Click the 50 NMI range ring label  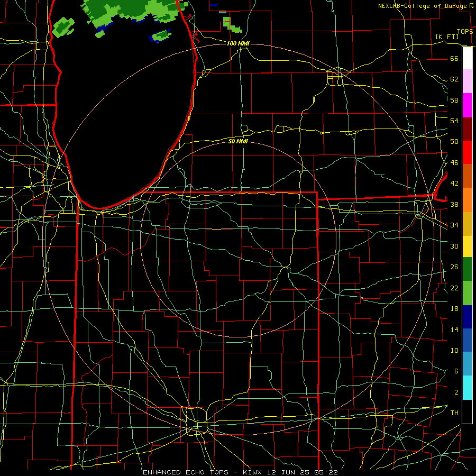[x=238, y=141]
